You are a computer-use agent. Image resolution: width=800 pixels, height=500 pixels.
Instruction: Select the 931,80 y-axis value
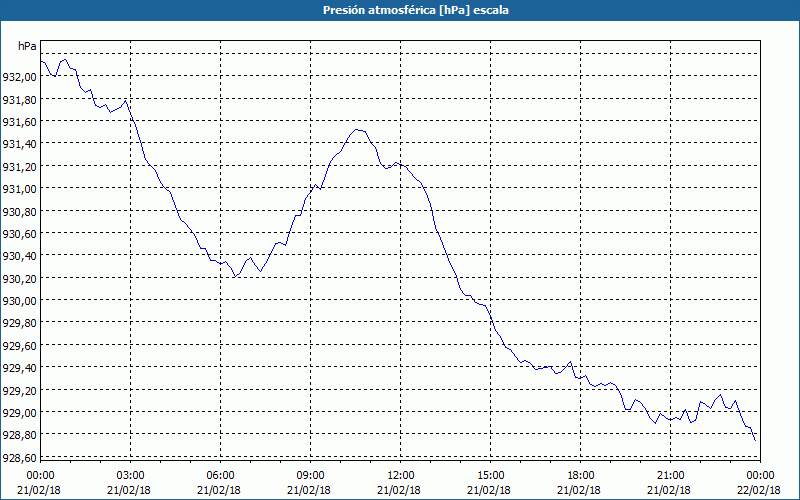click(x=19, y=99)
